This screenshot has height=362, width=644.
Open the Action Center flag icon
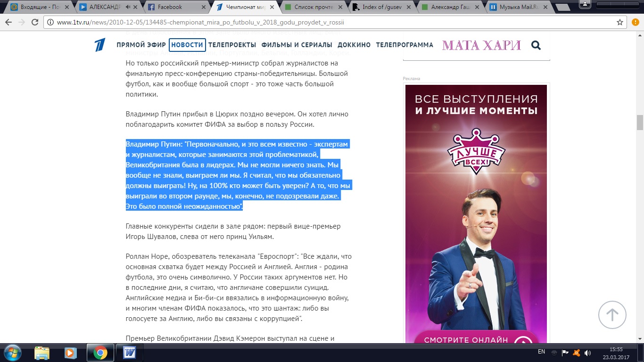click(x=565, y=353)
